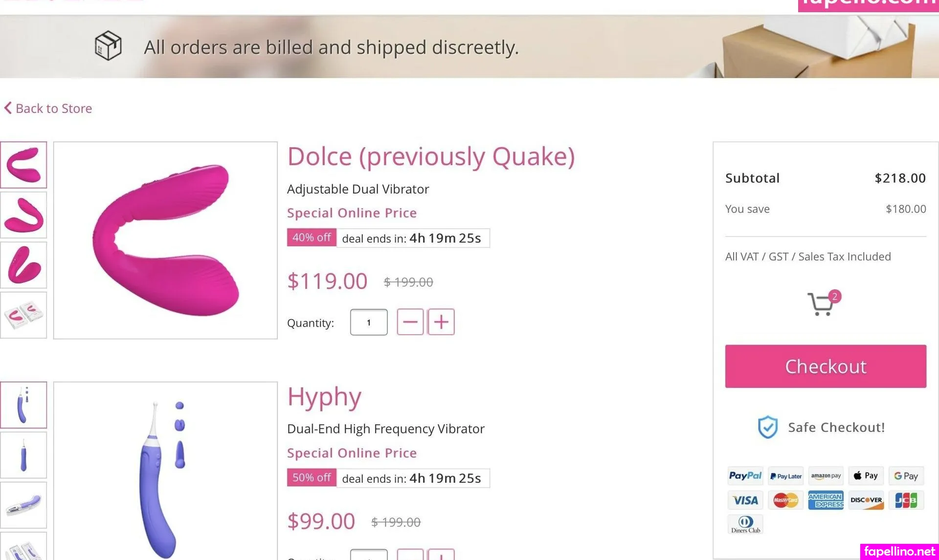The width and height of the screenshot is (939, 560).
Task: Select the third Dolce thumbnail image
Action: point(23,265)
